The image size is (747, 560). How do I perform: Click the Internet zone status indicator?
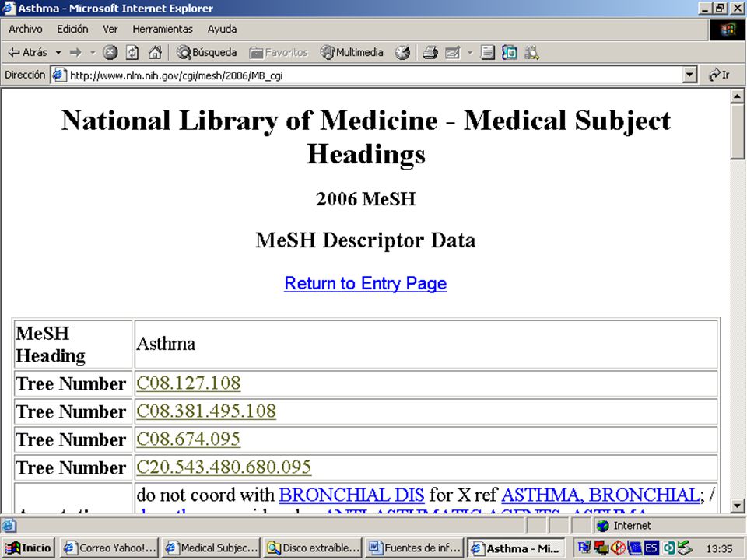click(624, 526)
